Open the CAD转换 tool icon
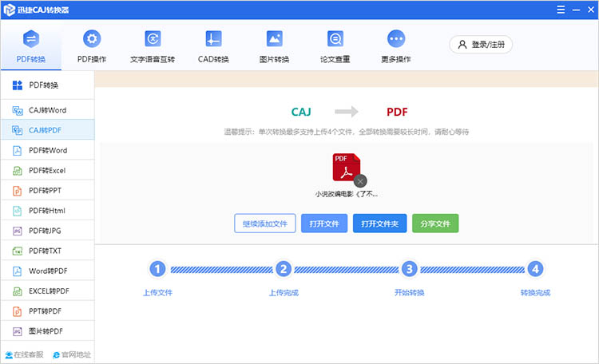This screenshot has height=364, width=599. coord(213,38)
